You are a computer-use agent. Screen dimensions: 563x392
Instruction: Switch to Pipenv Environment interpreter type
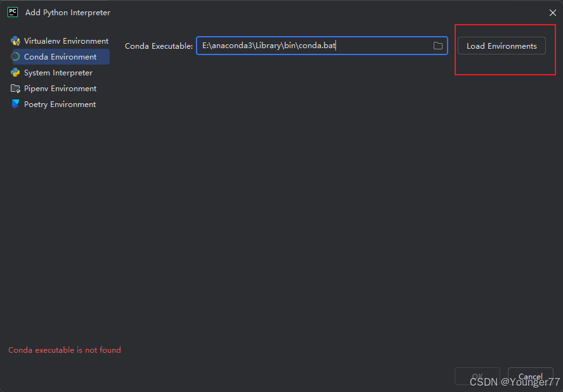click(60, 88)
